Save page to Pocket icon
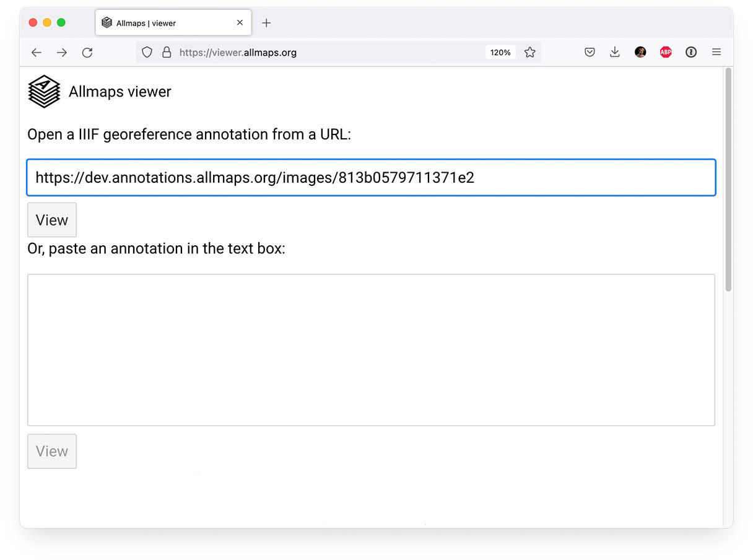The height and width of the screenshot is (560, 753). click(x=590, y=53)
